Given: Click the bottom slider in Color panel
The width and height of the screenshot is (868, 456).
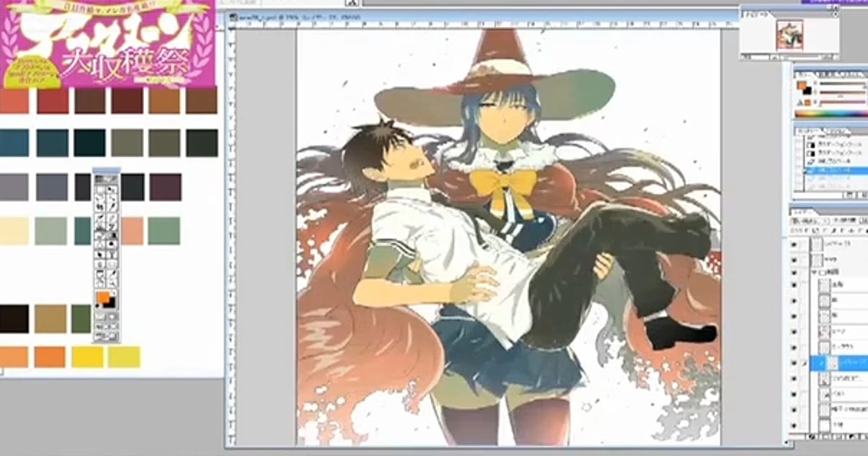Looking at the screenshot, I should pyautogui.click(x=843, y=102).
